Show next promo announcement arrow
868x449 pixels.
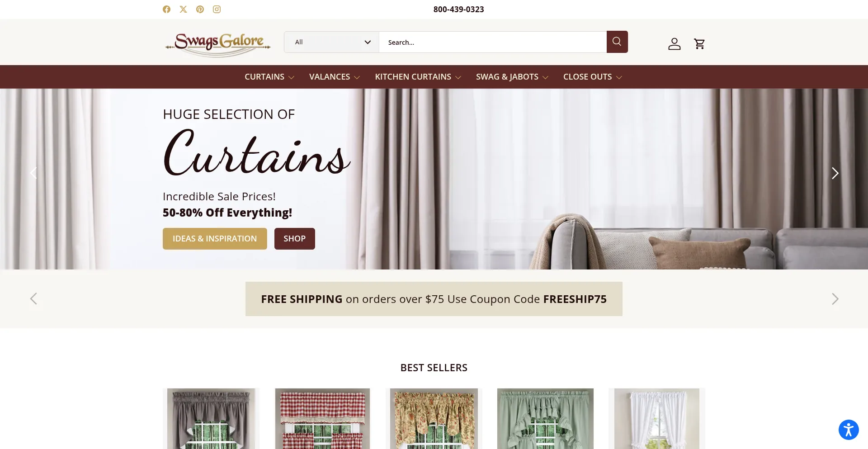835,299
